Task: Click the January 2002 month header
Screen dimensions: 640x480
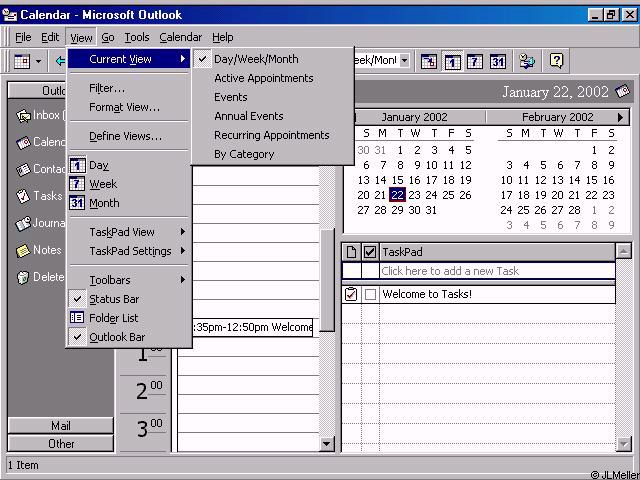Action: coord(414,118)
